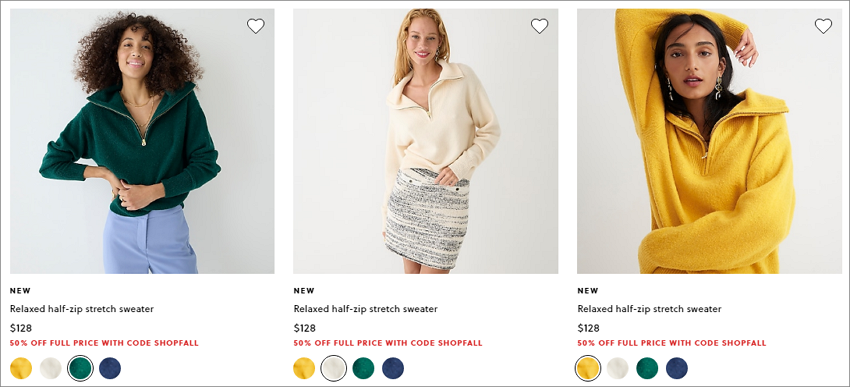The height and width of the screenshot is (387, 850).
Task: Choose yellow swatch under cream sweater product
Action: coord(304,368)
